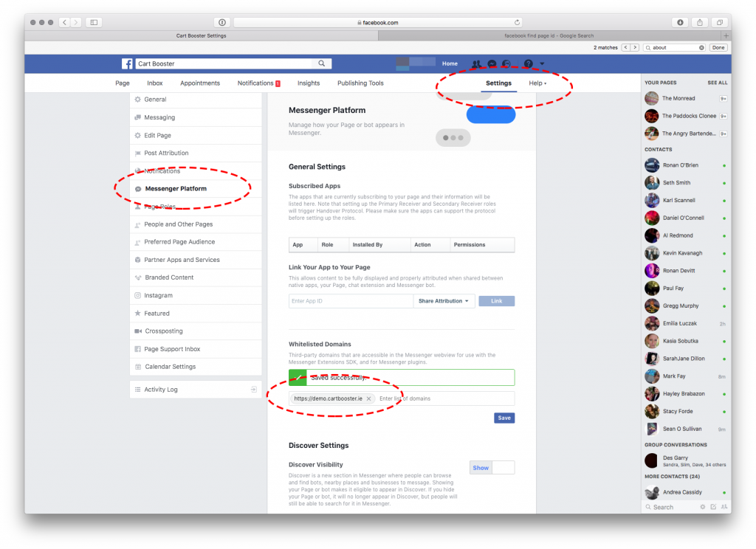Open chat options gear icon

703,507
